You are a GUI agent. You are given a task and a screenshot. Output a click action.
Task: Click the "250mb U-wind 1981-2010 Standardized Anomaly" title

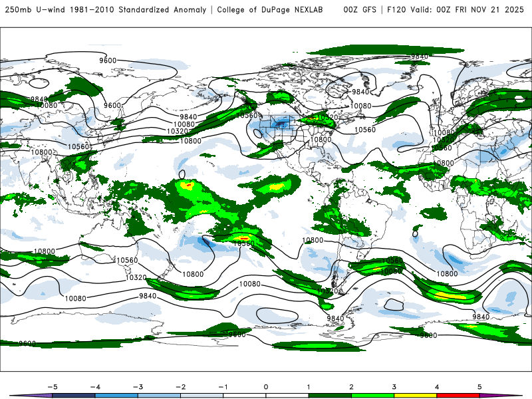tap(106, 9)
